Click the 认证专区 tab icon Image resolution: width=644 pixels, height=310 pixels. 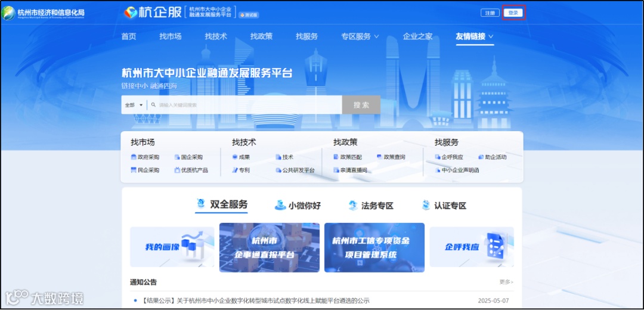pyautogui.click(x=426, y=205)
